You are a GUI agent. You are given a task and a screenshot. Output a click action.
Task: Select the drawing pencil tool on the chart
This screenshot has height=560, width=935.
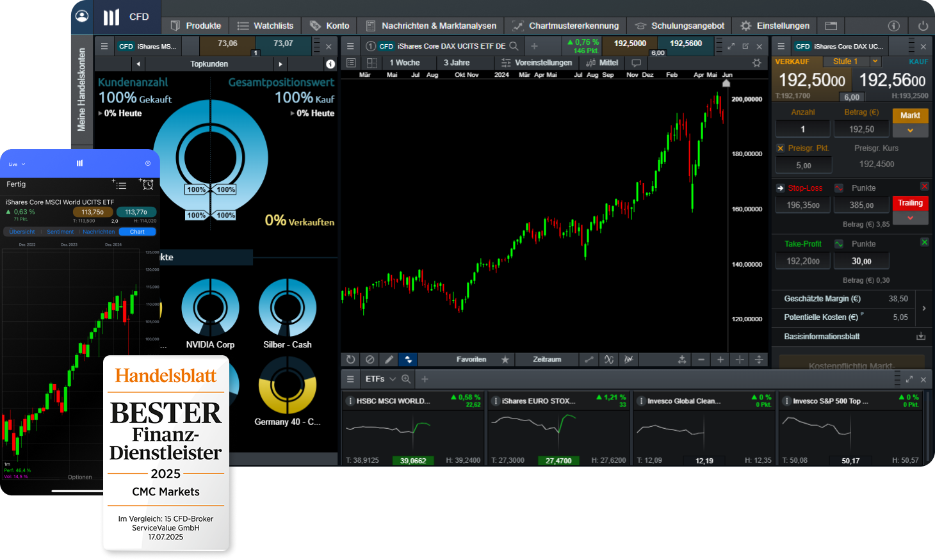(389, 359)
